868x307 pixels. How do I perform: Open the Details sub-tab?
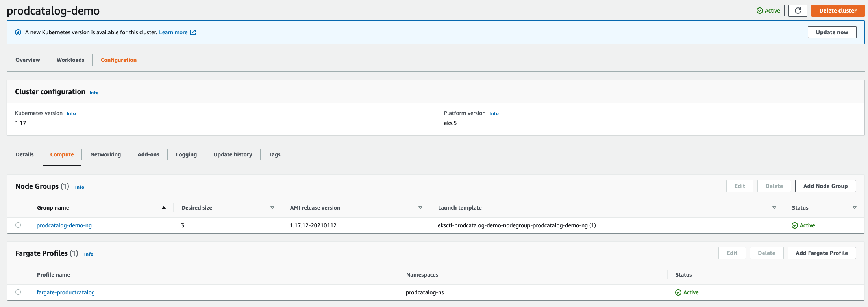(25, 154)
